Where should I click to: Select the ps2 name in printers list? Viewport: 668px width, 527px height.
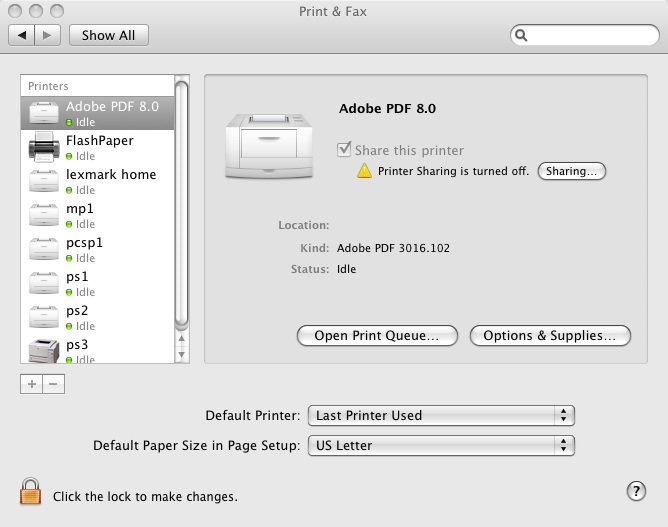(77, 311)
